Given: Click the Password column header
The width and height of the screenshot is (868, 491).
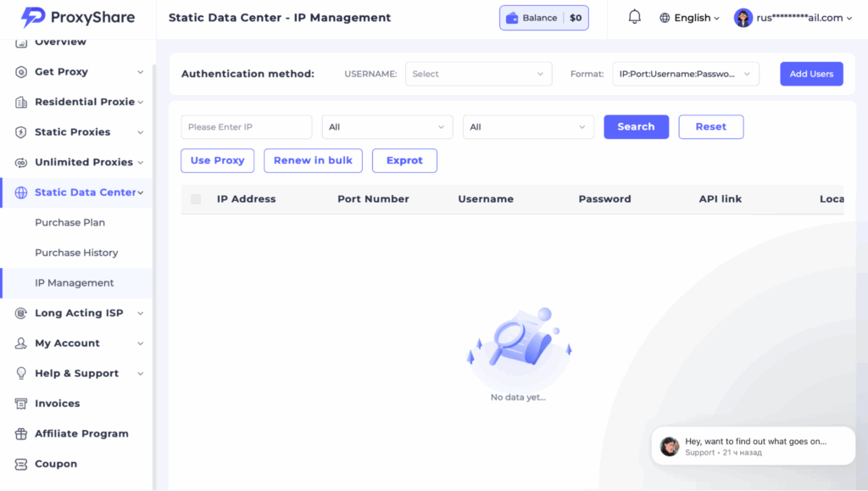Looking at the screenshot, I should (604, 199).
